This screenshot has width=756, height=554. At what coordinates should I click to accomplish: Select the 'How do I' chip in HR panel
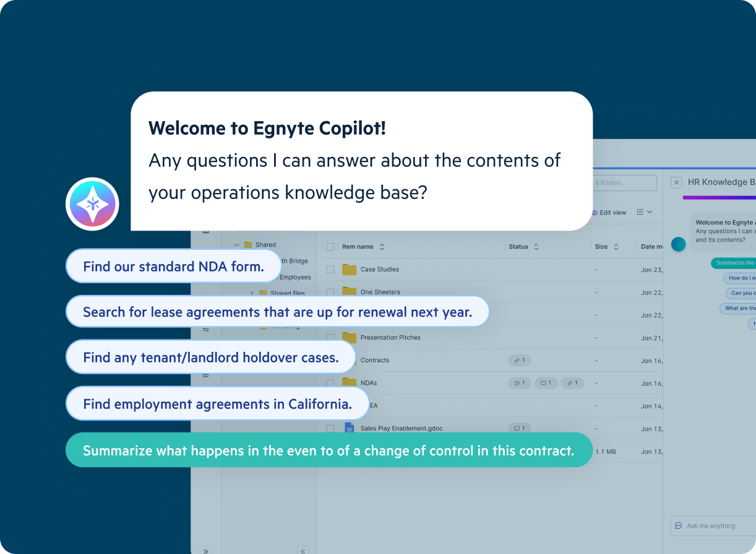coord(740,278)
